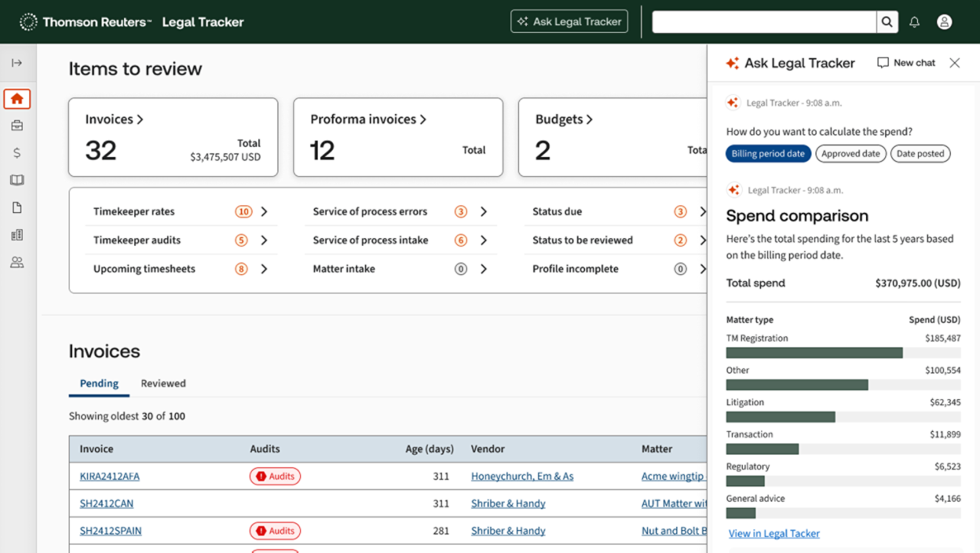Open the briefcase icon in the left sidebar

click(x=17, y=125)
